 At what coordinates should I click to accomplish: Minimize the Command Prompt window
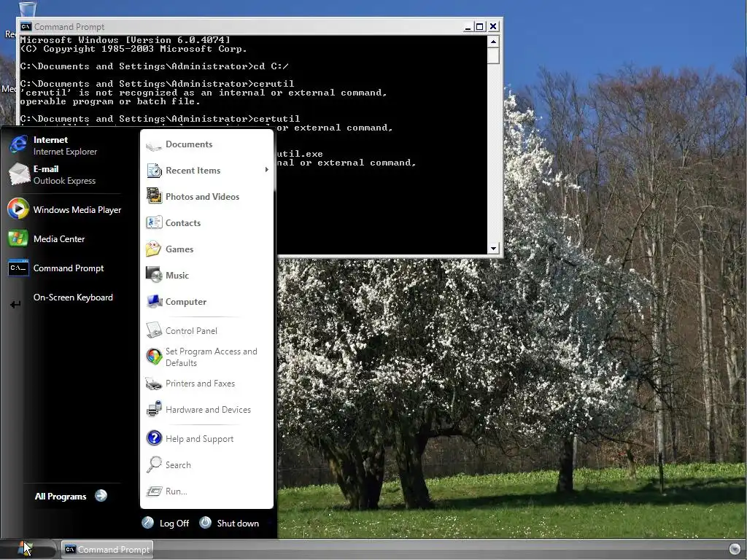tap(468, 27)
